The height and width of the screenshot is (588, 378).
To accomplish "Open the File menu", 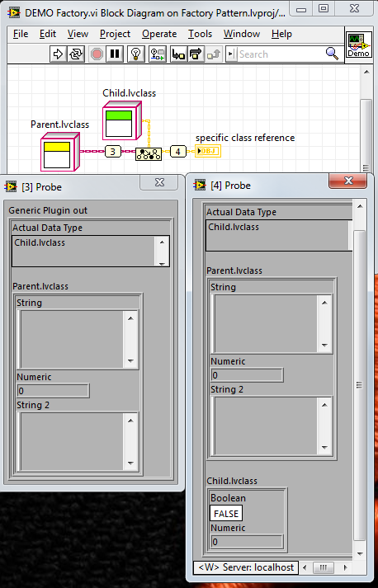I will click(21, 34).
